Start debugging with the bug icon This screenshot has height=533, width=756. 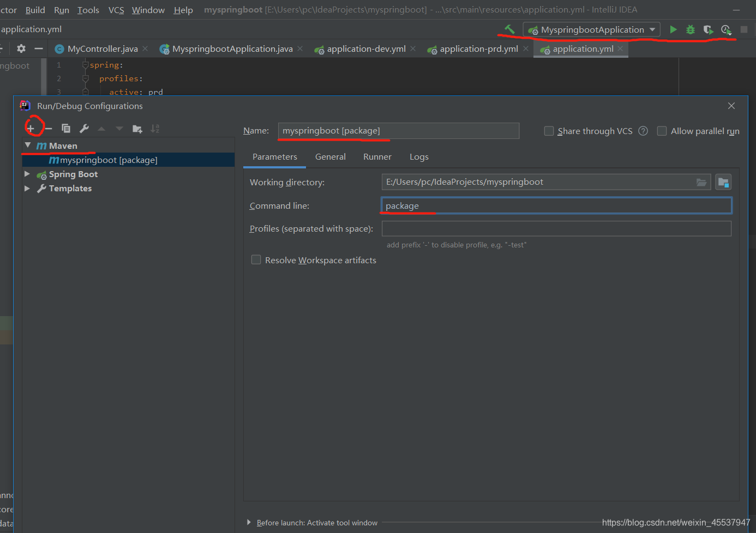[691, 29]
